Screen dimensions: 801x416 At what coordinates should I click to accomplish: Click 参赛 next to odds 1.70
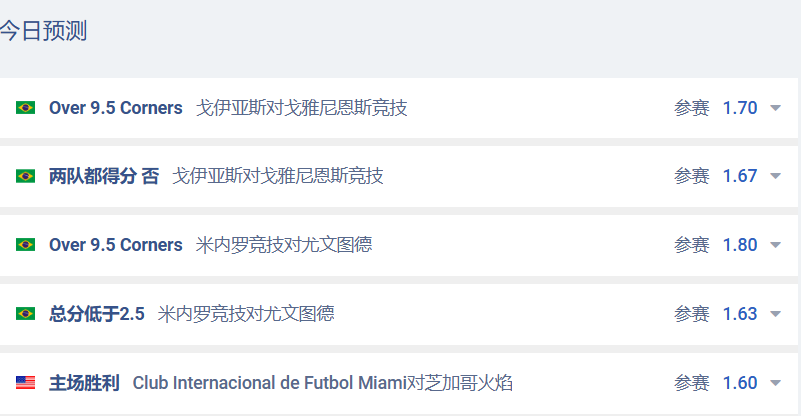click(x=691, y=108)
